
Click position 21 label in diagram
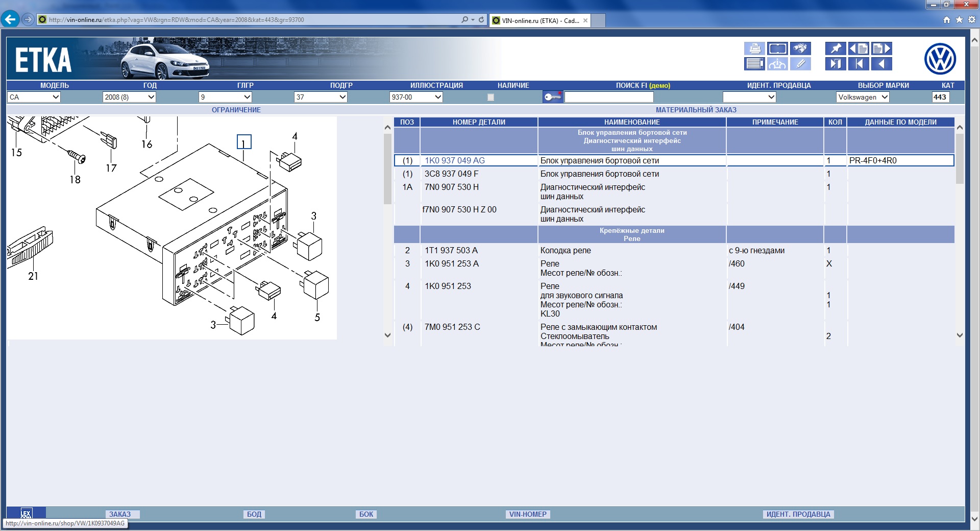click(x=33, y=276)
